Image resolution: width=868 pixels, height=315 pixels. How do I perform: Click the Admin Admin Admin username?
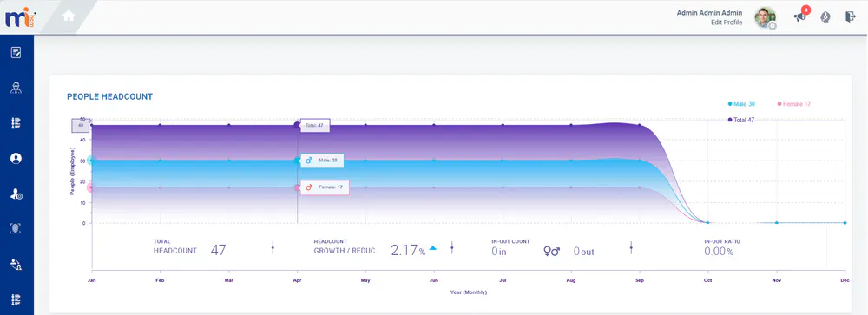click(x=709, y=13)
